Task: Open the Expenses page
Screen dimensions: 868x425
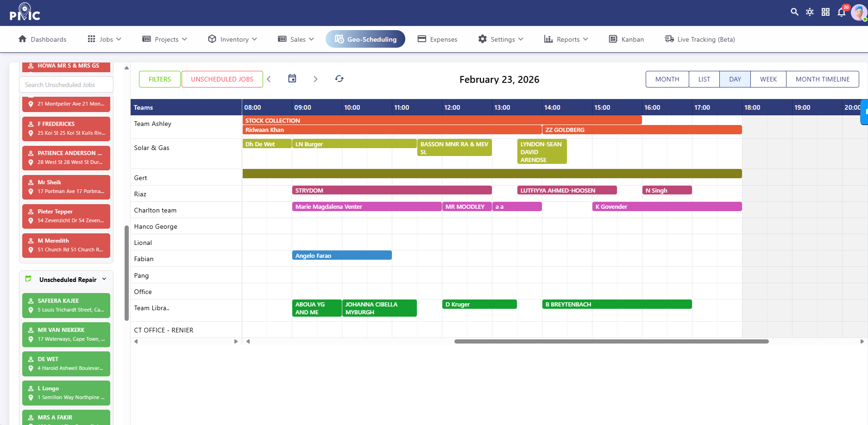Action: [x=437, y=39]
